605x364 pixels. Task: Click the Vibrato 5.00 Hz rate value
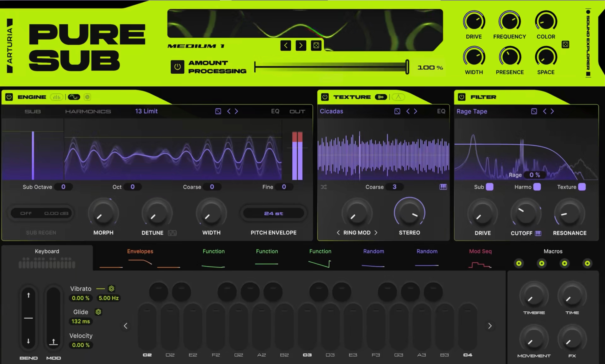tap(109, 298)
